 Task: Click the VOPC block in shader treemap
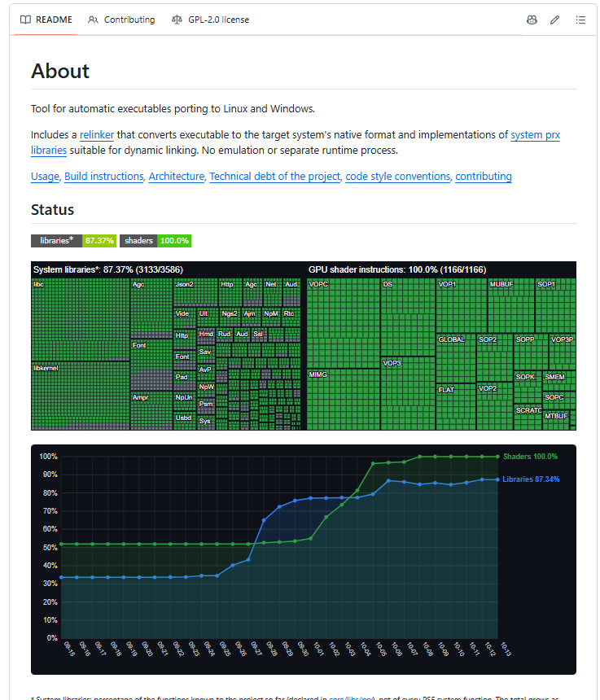(343, 323)
